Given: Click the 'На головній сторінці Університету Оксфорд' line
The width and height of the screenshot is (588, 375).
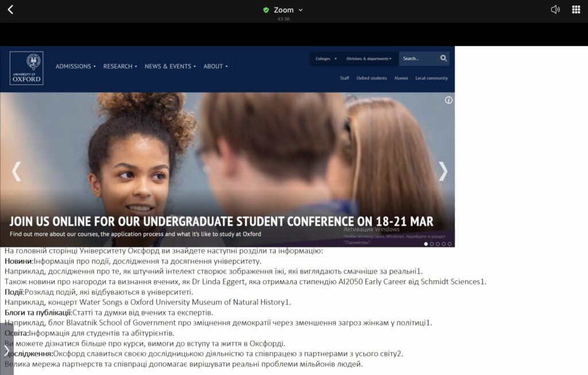Looking at the screenshot, I should point(164,251).
